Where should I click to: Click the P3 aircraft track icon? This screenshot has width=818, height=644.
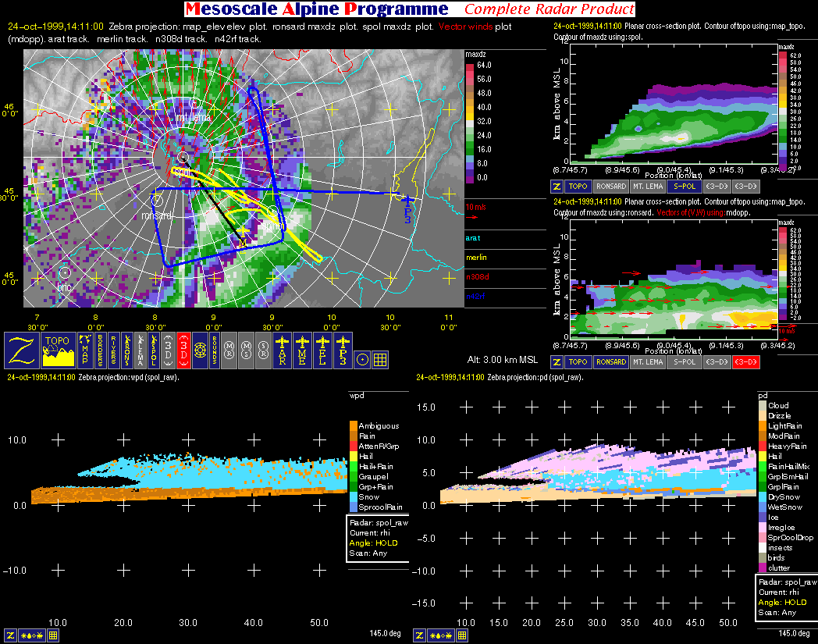342,350
